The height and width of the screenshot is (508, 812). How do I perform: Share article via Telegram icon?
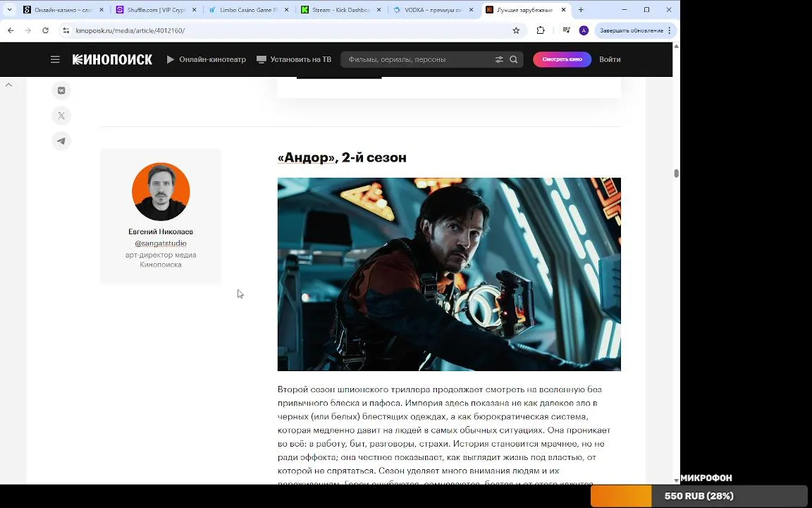tap(61, 141)
